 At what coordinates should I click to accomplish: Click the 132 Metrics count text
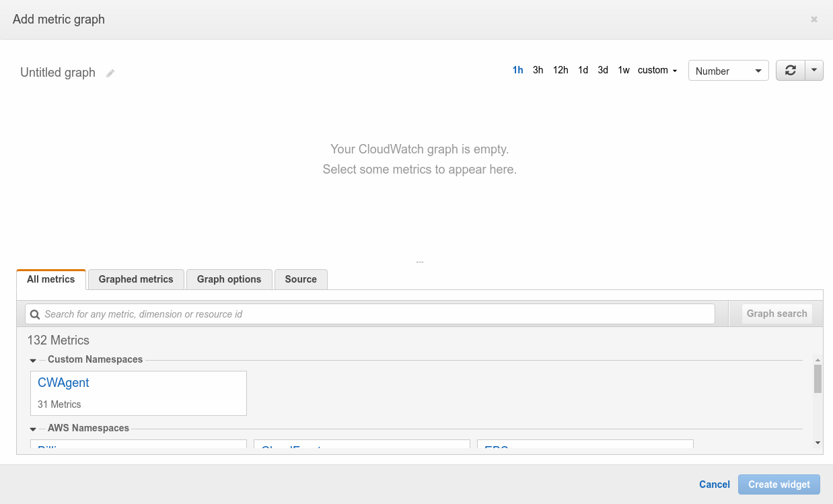tap(59, 340)
